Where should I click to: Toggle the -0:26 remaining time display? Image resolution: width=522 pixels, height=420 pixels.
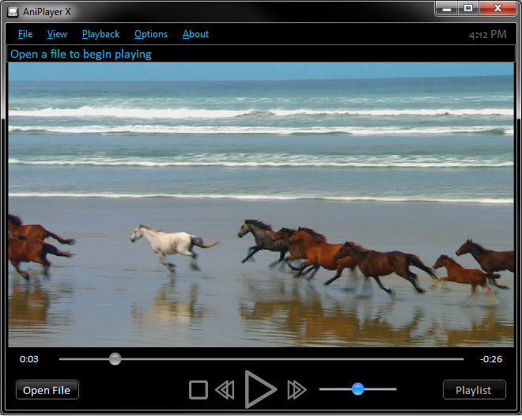tap(491, 359)
